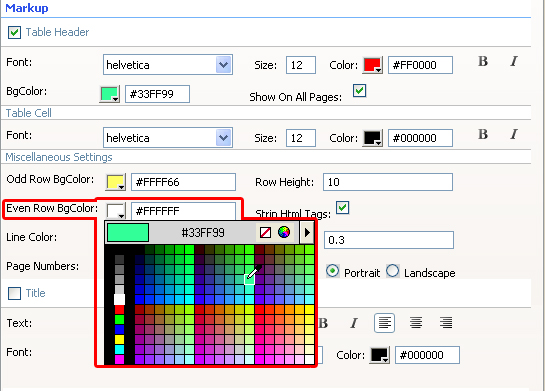Viewport: 545px width, 391px height.
Task: Toggle bold for Table Cell font
Action: point(483,135)
